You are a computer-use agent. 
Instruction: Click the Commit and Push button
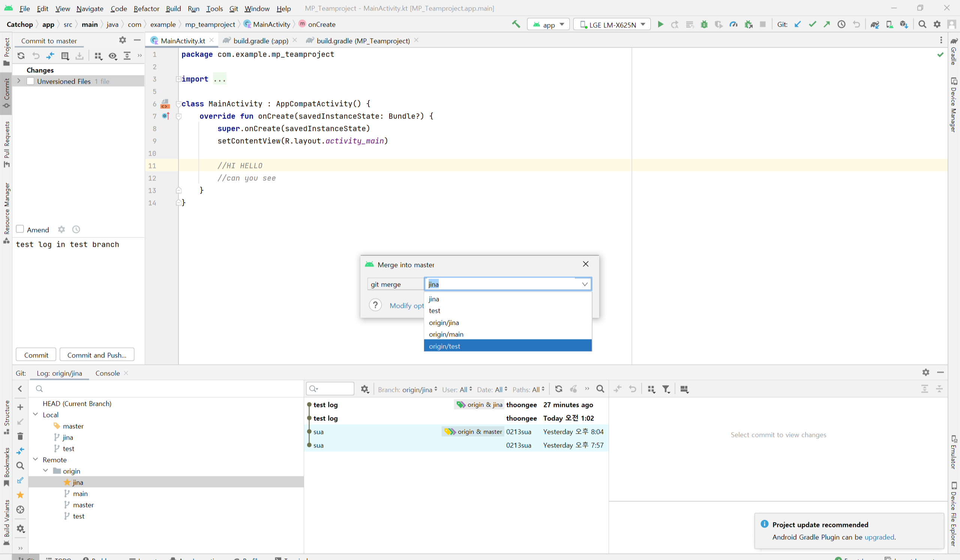click(x=97, y=355)
